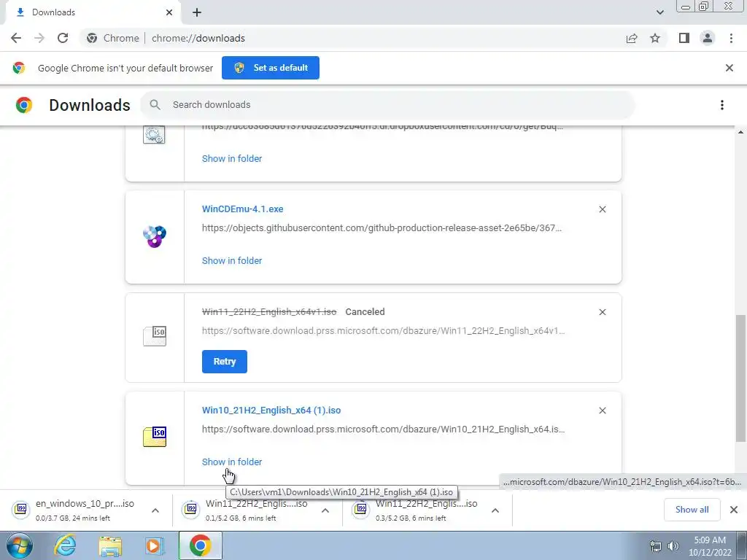Expand options for en_windows_10_pr download

pos(155,510)
